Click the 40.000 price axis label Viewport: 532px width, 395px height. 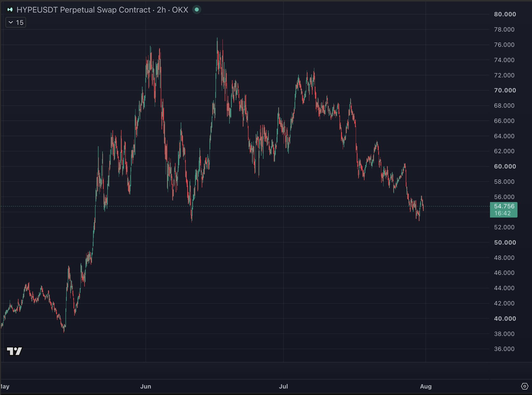[x=505, y=319]
